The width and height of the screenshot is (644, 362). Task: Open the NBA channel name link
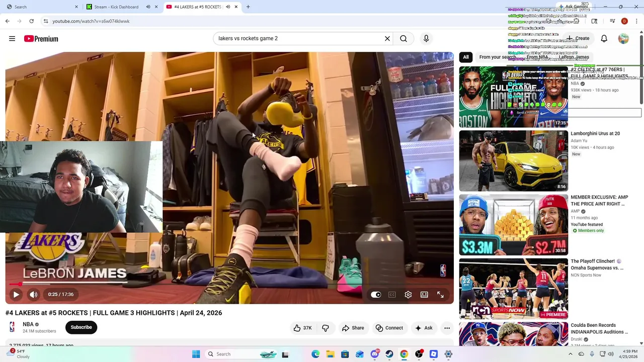tap(28, 324)
